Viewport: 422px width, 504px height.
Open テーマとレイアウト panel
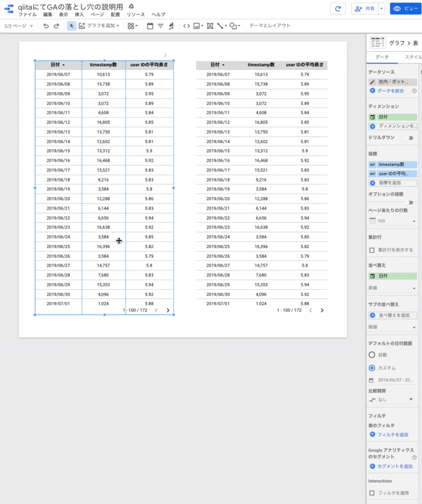click(270, 26)
